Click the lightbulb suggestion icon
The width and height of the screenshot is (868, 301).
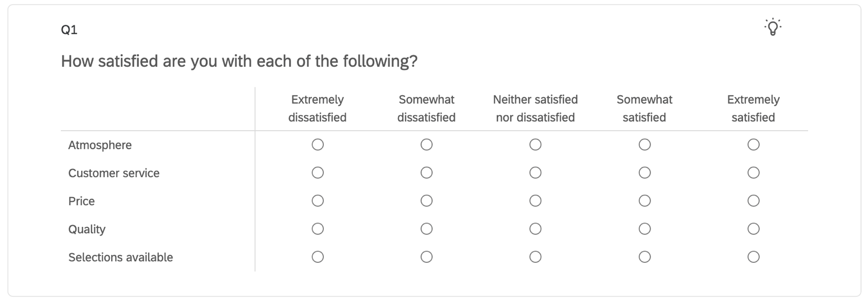(x=773, y=28)
